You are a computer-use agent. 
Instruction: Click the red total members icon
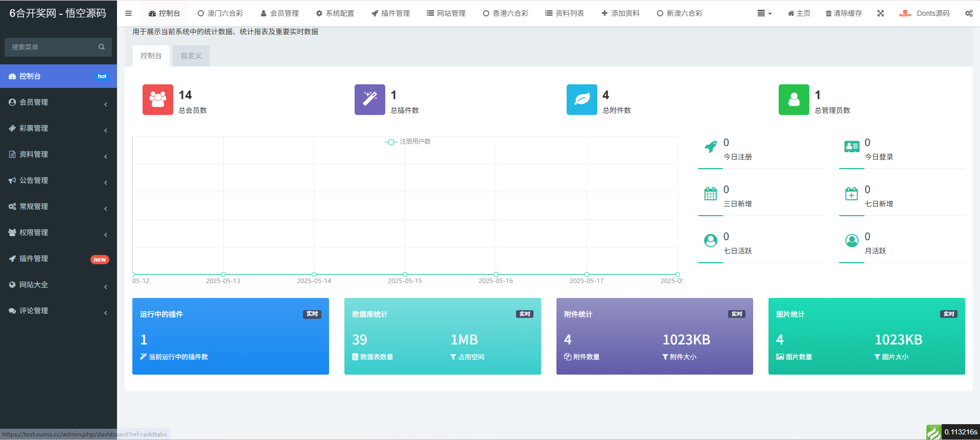coord(157,100)
